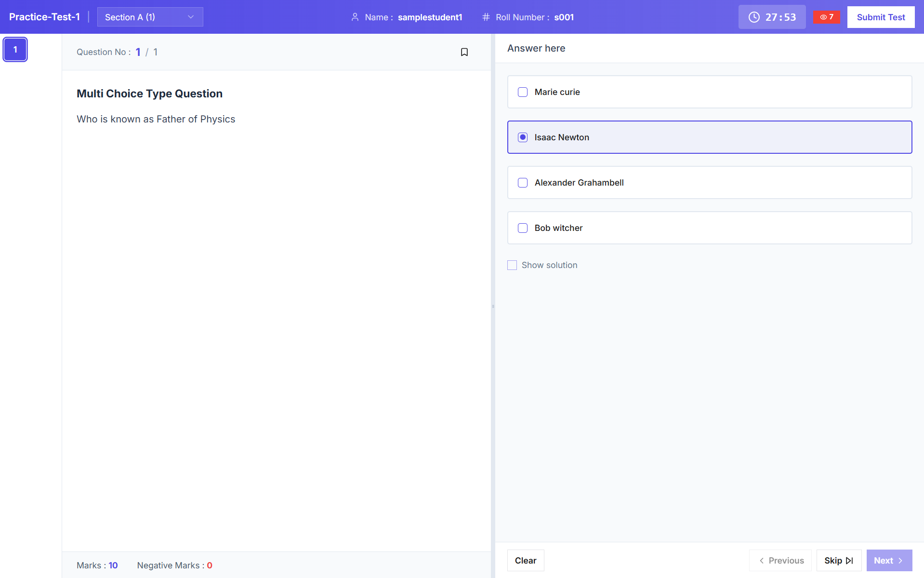Click the skip-forward icon next to Skip
924x578 pixels.
click(x=849, y=560)
